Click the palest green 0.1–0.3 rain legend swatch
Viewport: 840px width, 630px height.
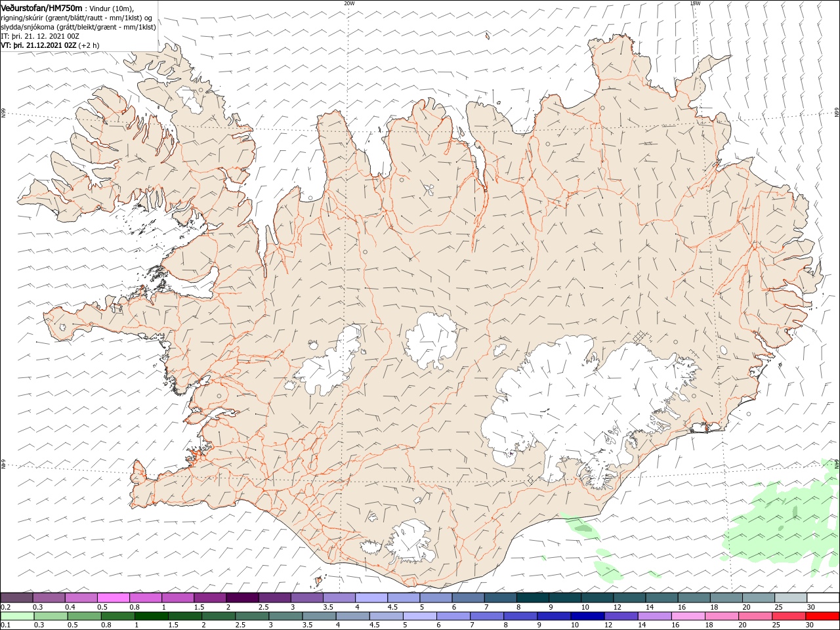click(x=18, y=616)
